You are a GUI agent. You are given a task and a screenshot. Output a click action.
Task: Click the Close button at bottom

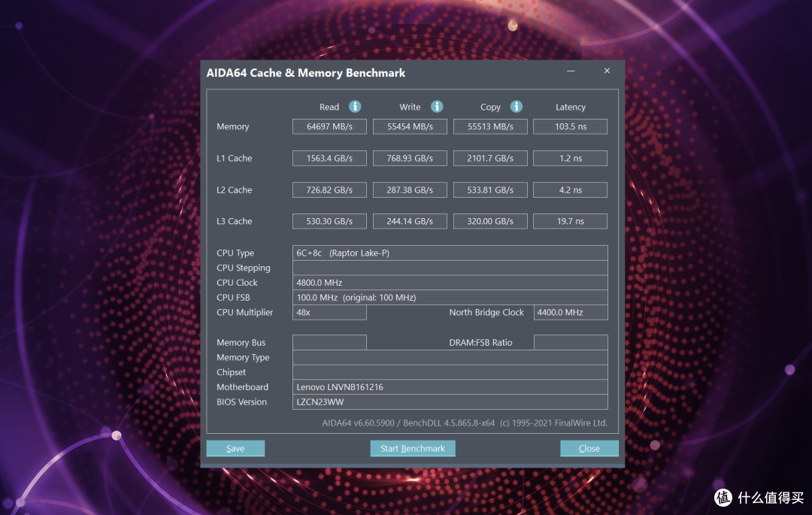pos(589,448)
